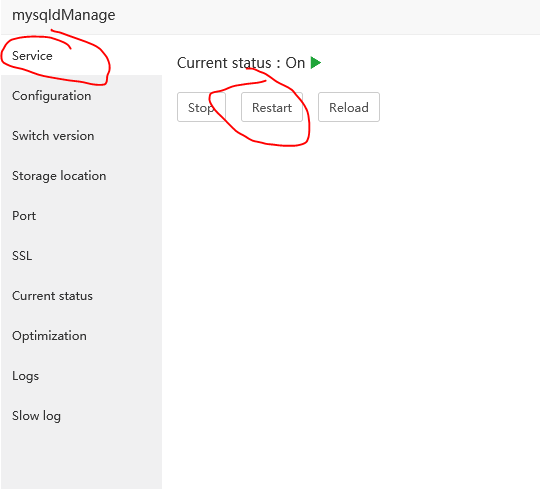
Task: Click the Reload button
Action: click(x=349, y=107)
